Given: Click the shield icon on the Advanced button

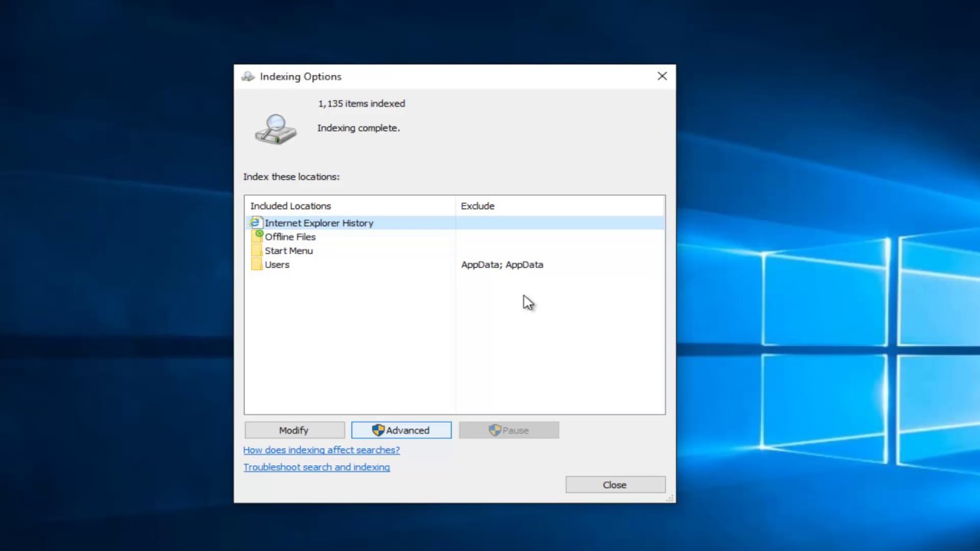Looking at the screenshot, I should pyautogui.click(x=377, y=430).
